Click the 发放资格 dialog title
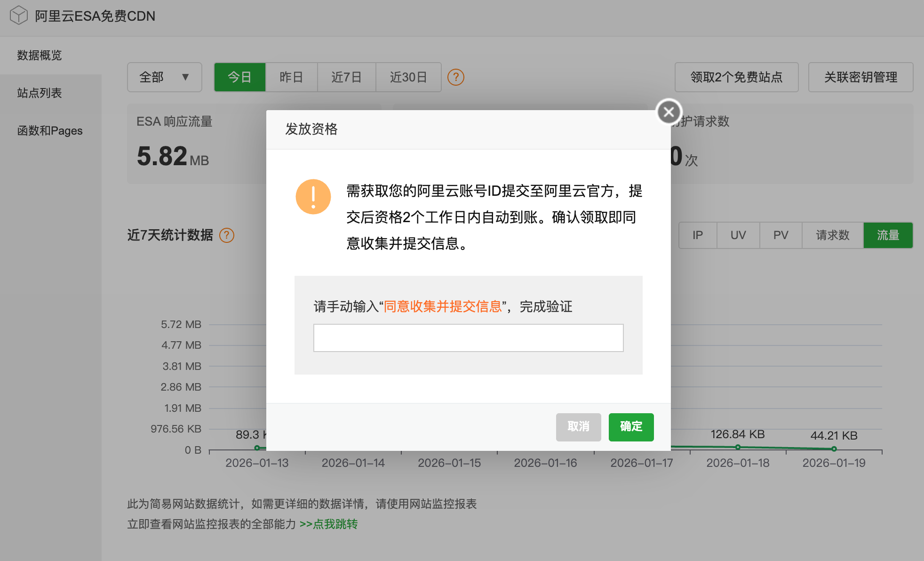 tap(311, 129)
